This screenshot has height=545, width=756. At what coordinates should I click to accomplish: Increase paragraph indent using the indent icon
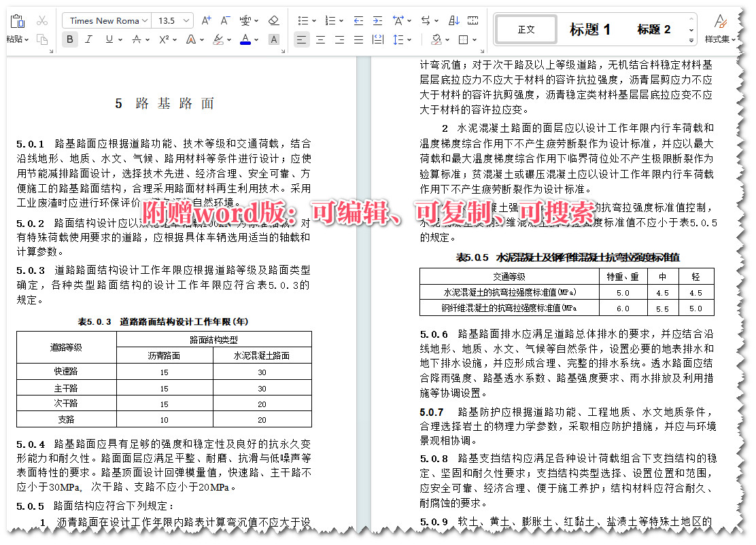click(x=377, y=20)
